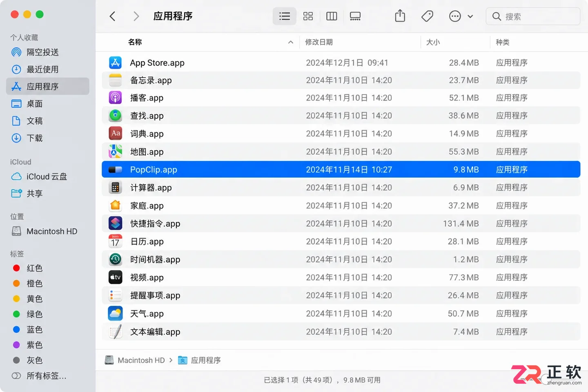Open 应用程序 in the path bar
The width and height of the screenshot is (588, 392).
pyautogui.click(x=200, y=360)
